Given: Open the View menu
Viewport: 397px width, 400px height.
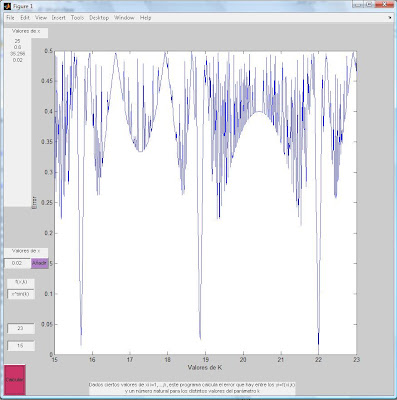Looking at the screenshot, I should [x=41, y=18].
